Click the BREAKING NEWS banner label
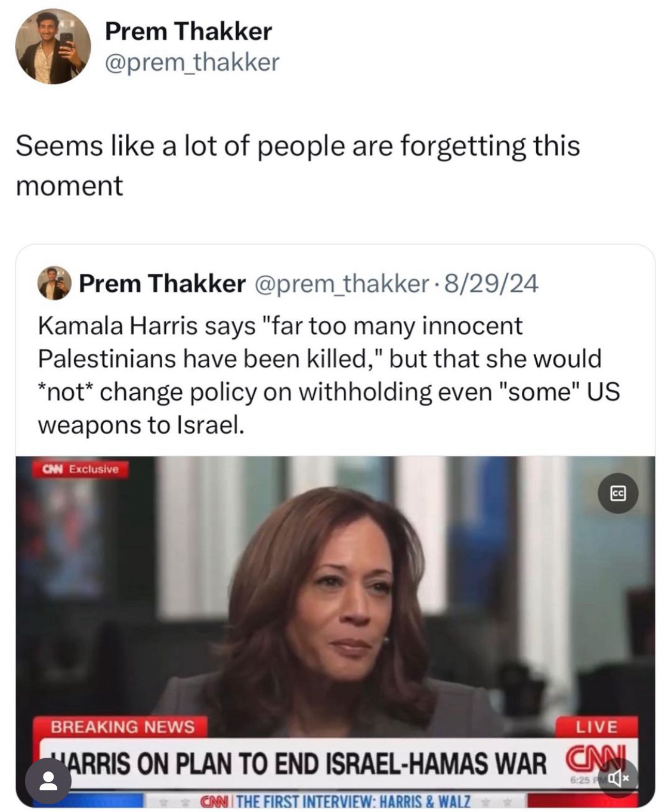 [123, 726]
